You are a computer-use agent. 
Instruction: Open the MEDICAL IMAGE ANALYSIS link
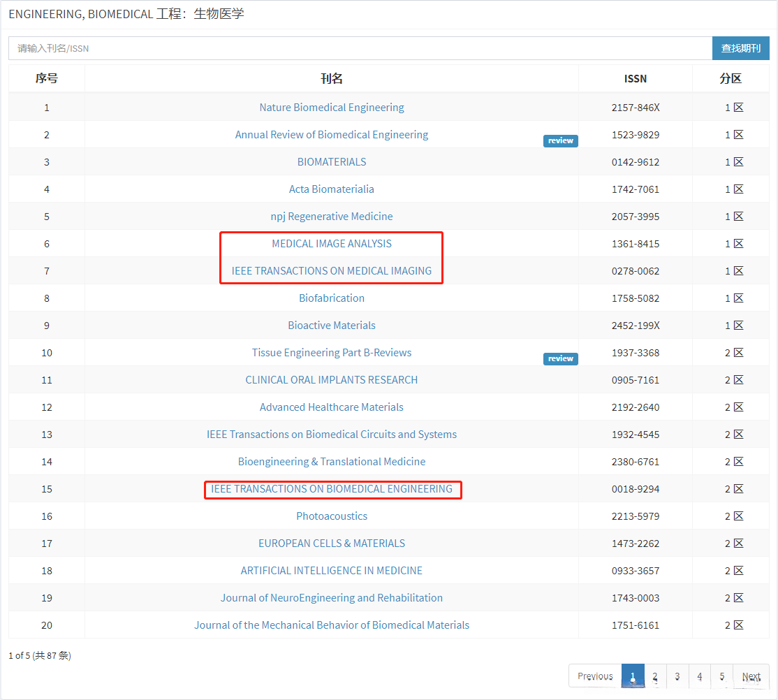[x=332, y=244]
